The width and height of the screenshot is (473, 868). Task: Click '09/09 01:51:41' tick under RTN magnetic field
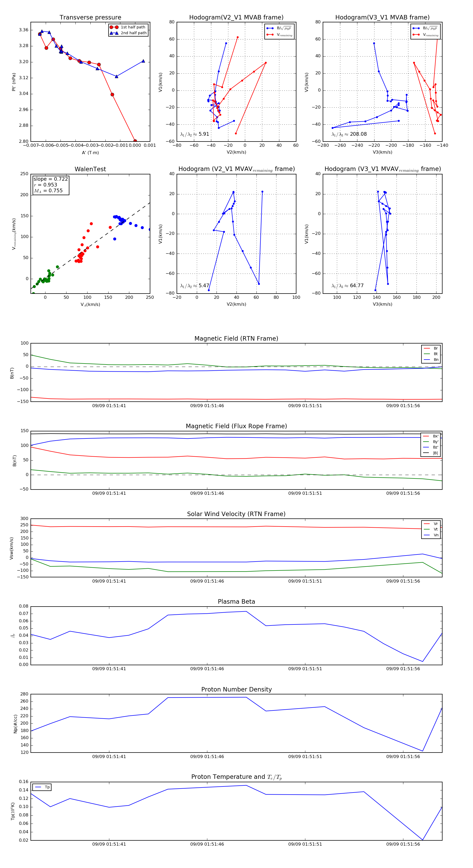109,406
